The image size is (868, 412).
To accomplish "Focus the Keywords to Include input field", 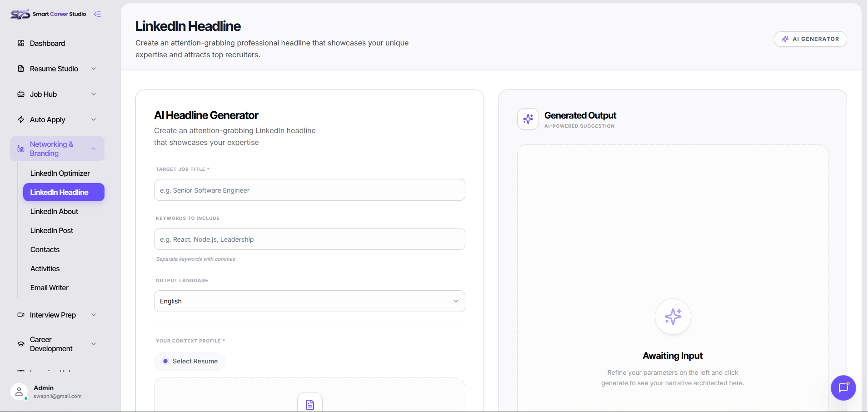I will tap(309, 239).
